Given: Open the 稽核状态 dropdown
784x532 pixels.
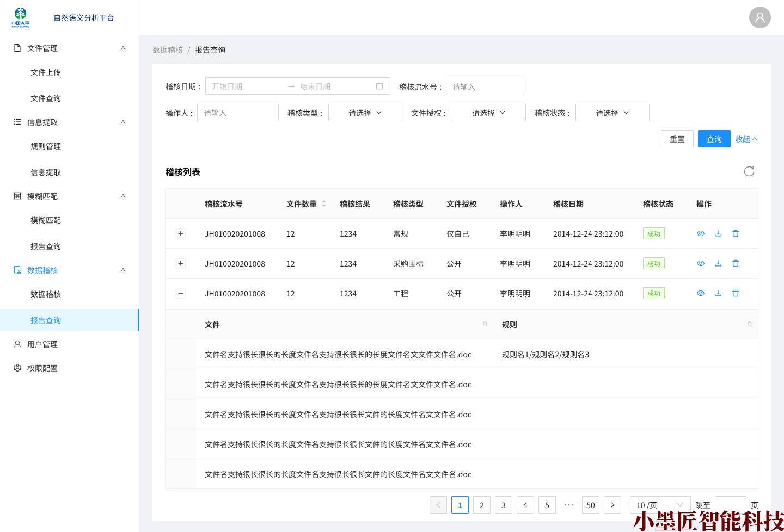Looking at the screenshot, I should [x=612, y=113].
